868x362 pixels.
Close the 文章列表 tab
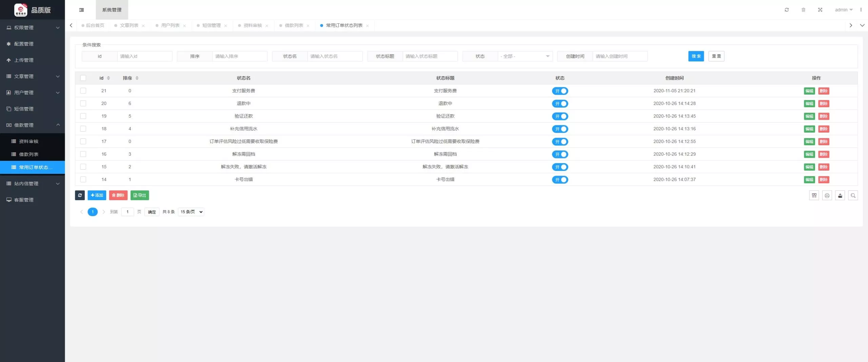[143, 26]
